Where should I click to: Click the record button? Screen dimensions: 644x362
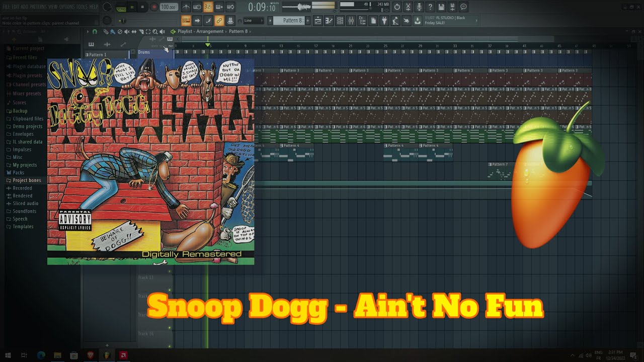(x=154, y=7)
